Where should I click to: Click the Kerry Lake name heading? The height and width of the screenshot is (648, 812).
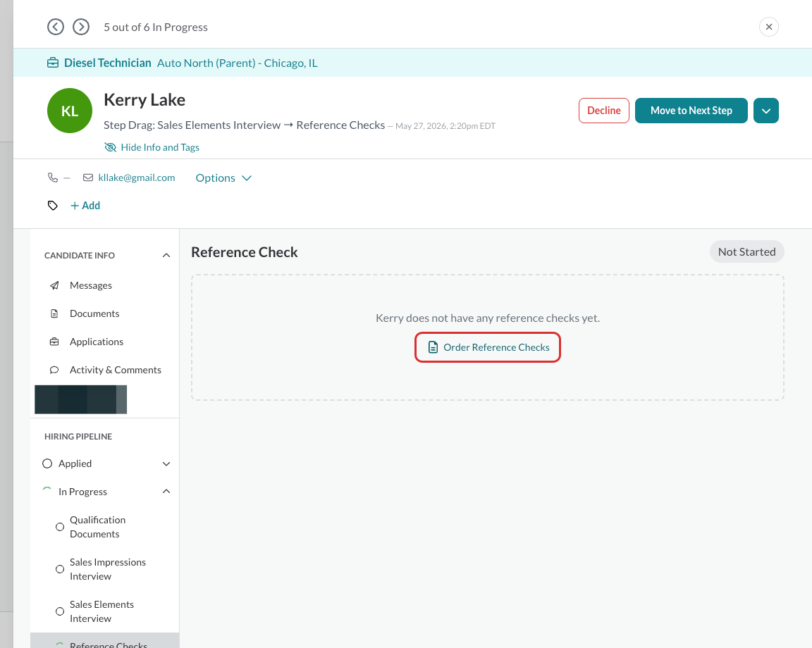144,100
